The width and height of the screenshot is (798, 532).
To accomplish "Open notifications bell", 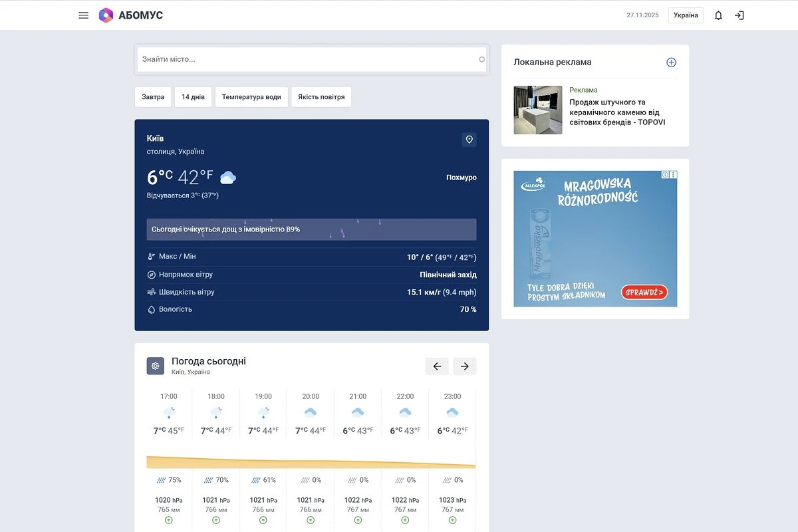I will [x=718, y=15].
